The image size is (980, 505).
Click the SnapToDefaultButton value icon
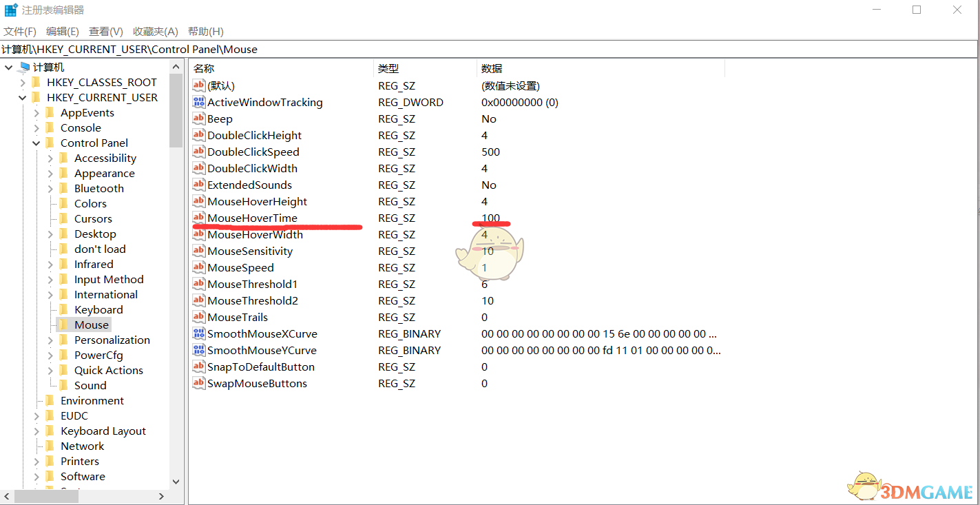(199, 367)
